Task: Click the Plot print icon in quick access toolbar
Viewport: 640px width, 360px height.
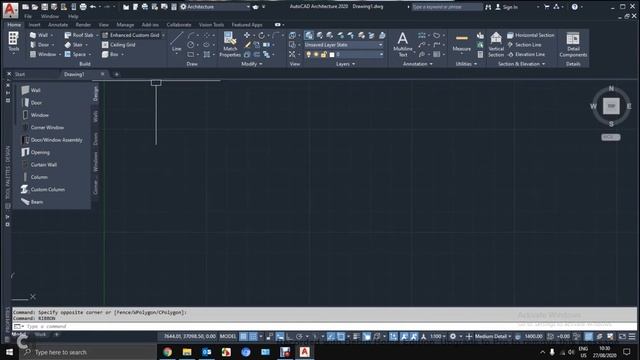Action: [x=83, y=7]
